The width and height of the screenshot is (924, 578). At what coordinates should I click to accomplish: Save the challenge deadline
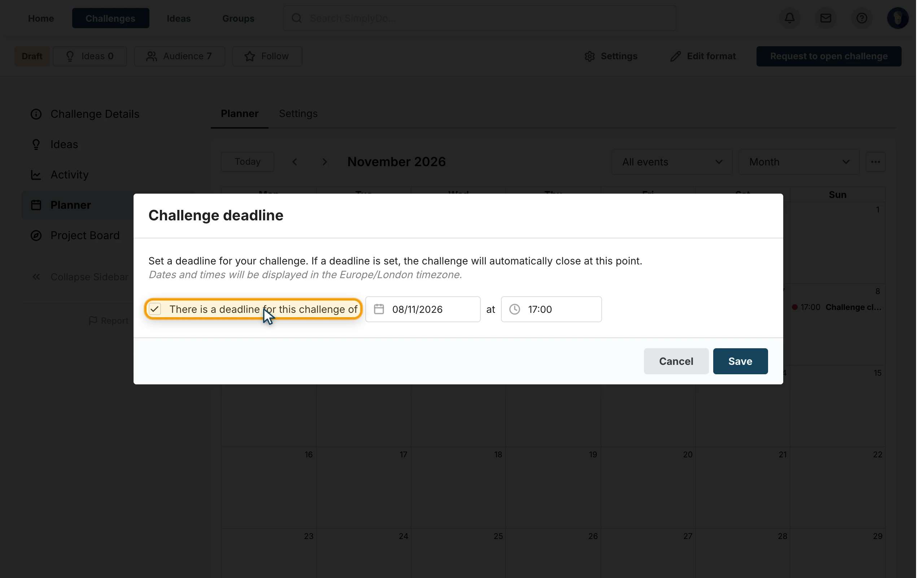pos(740,361)
